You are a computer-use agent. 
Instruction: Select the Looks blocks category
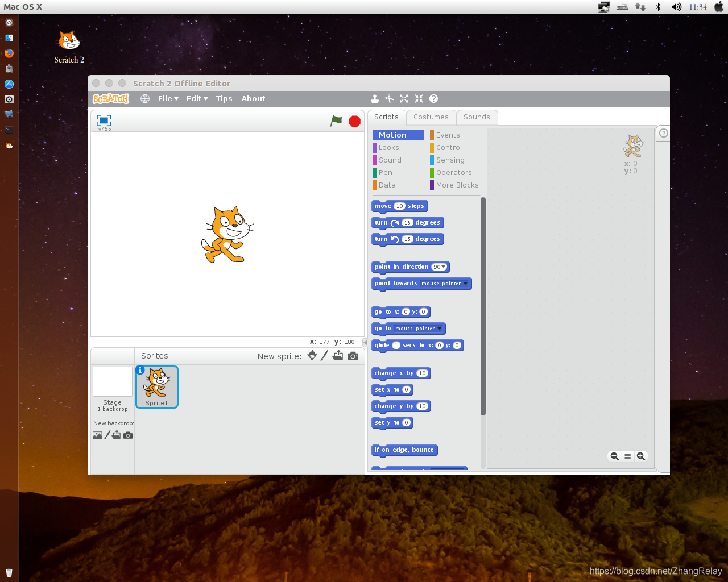(x=388, y=147)
